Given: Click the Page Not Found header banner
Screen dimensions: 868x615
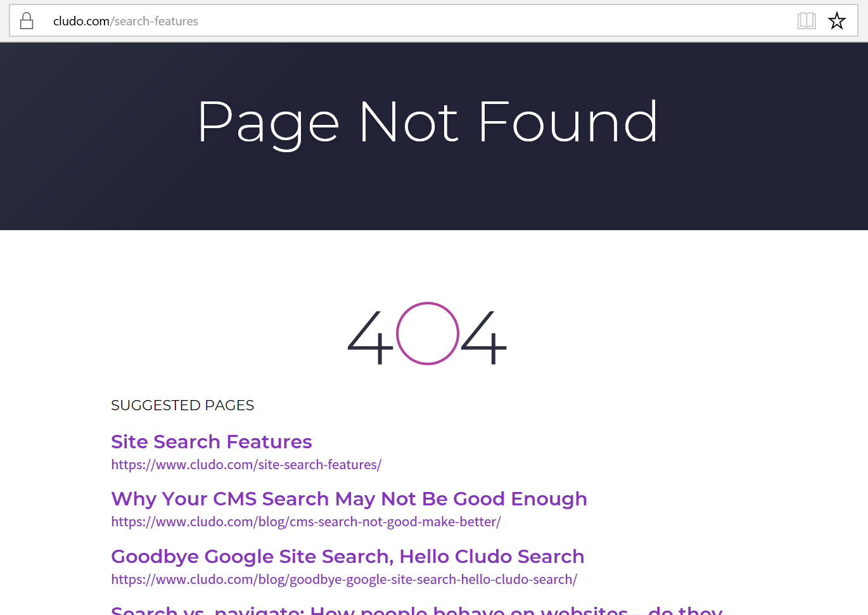Looking at the screenshot, I should click(x=428, y=122).
